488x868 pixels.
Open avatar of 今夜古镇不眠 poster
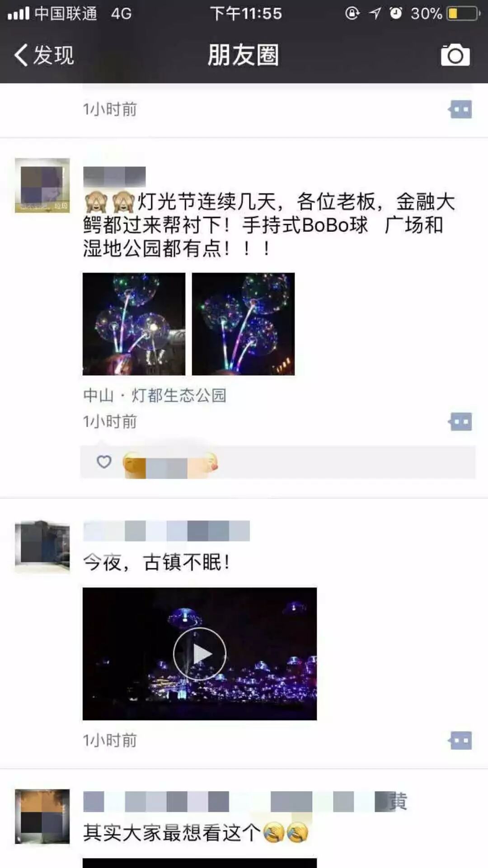[x=42, y=547]
